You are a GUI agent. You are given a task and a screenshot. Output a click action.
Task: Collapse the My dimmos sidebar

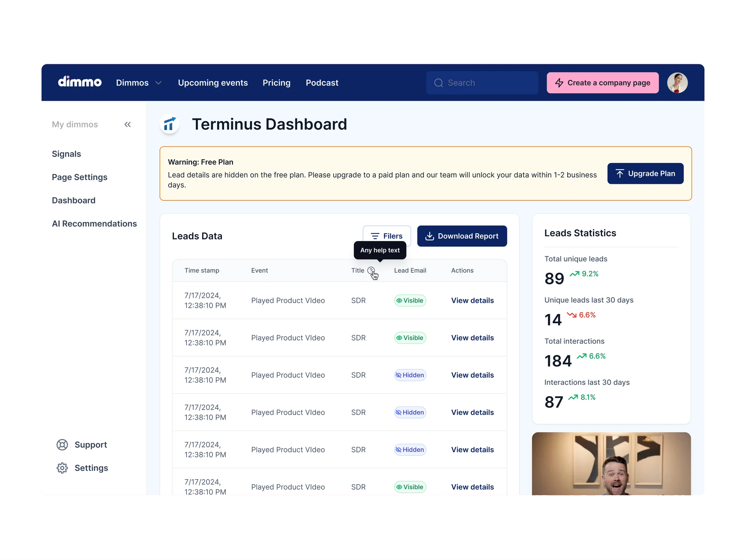(x=127, y=125)
